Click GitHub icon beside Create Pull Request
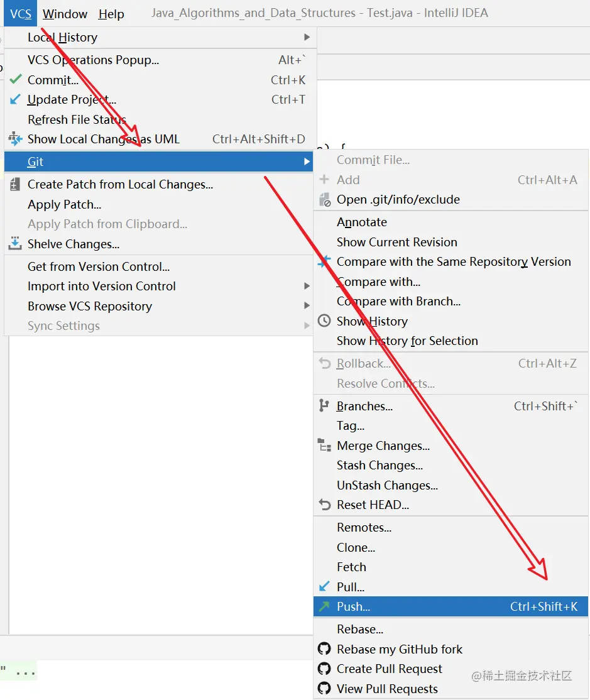 coord(324,669)
